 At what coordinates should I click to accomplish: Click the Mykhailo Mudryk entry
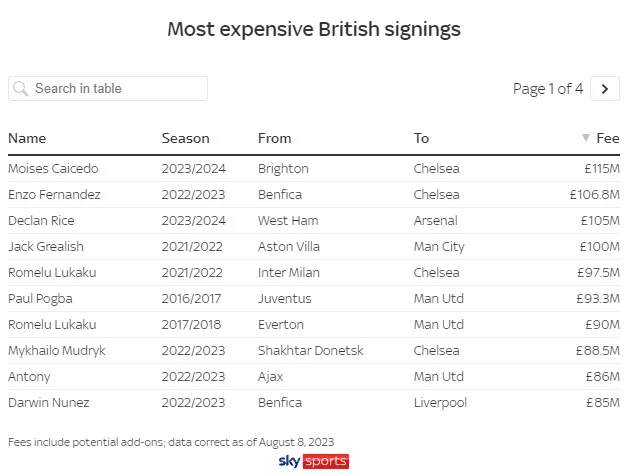[x=57, y=351]
